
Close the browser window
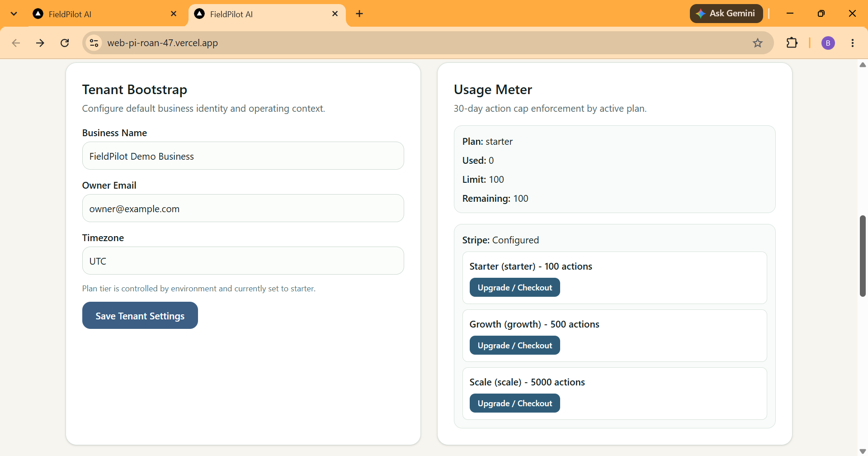click(x=852, y=14)
